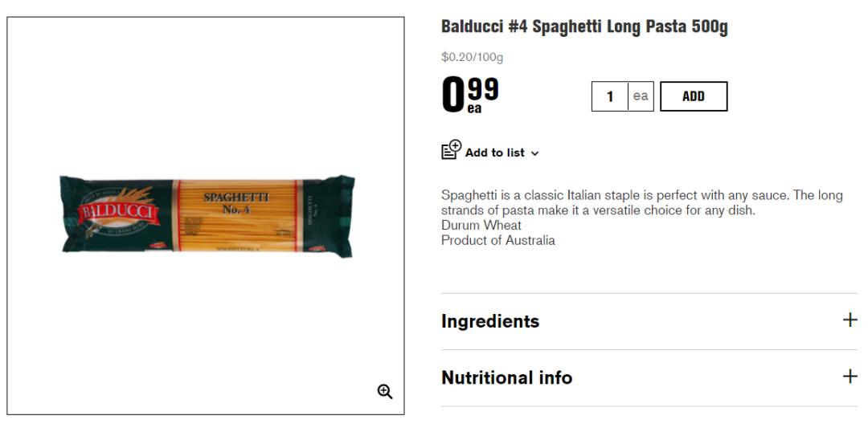Click the 'Product of Australia' text
The height and width of the screenshot is (436, 868).
pyautogui.click(x=497, y=240)
